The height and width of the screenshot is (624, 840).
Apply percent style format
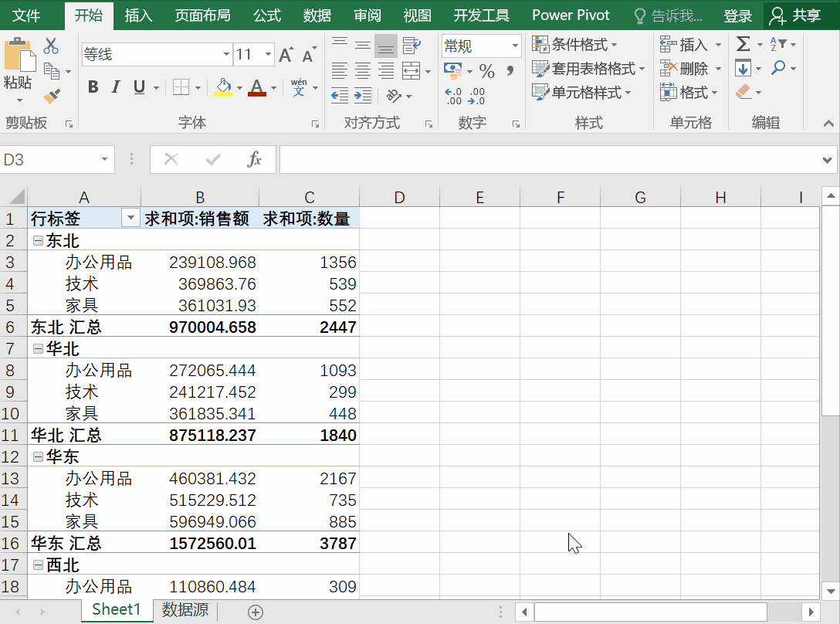click(486, 71)
